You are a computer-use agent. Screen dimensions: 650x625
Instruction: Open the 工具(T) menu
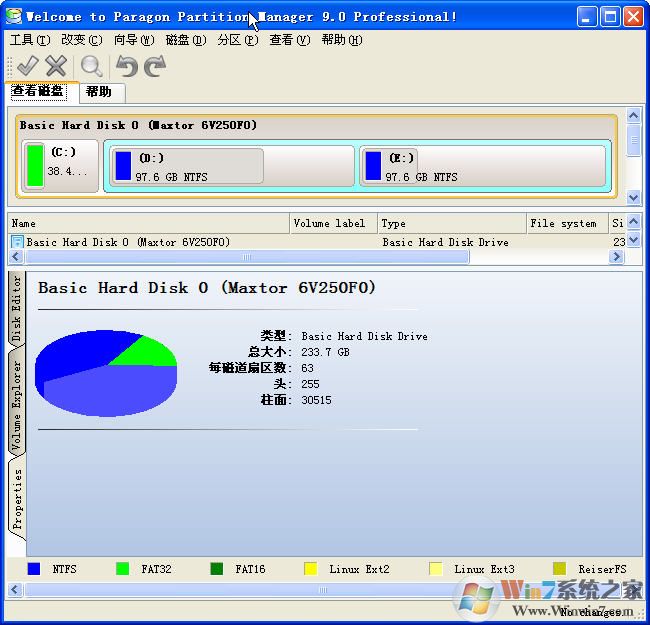coord(29,40)
